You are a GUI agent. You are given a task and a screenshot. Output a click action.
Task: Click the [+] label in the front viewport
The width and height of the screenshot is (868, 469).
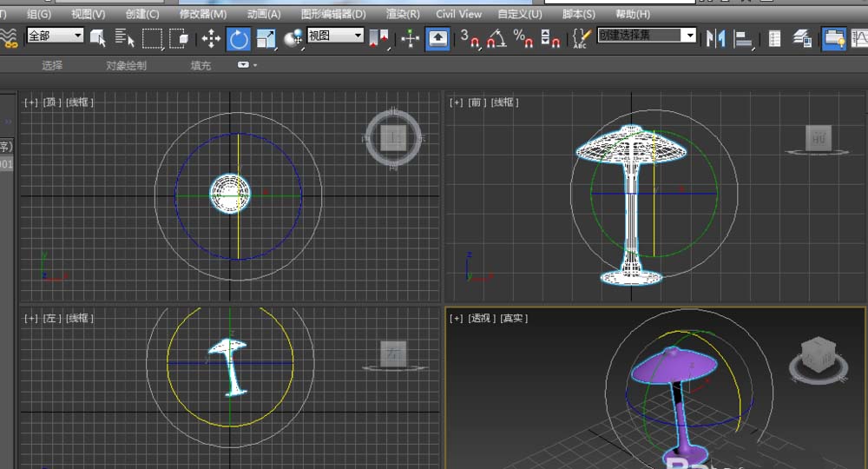coord(457,102)
